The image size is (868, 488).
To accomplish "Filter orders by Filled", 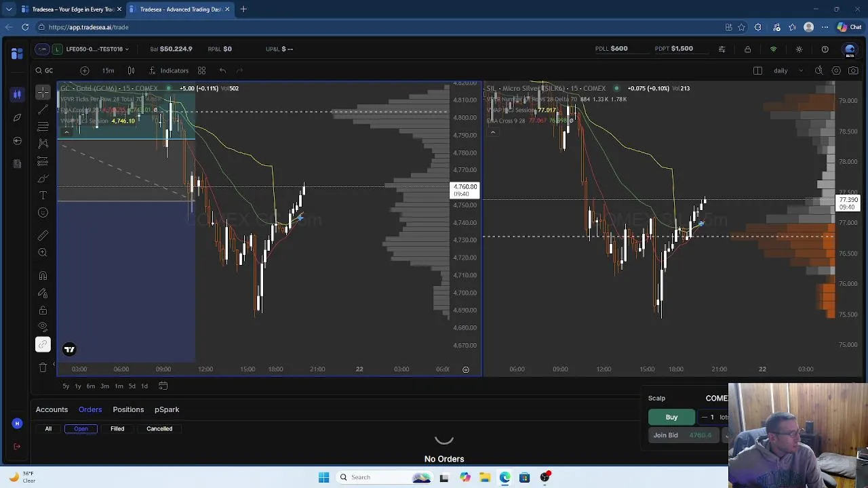I will [x=117, y=428].
